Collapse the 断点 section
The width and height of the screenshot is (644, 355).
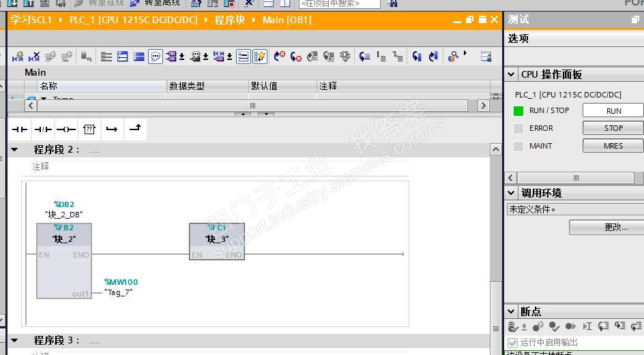pos(511,311)
